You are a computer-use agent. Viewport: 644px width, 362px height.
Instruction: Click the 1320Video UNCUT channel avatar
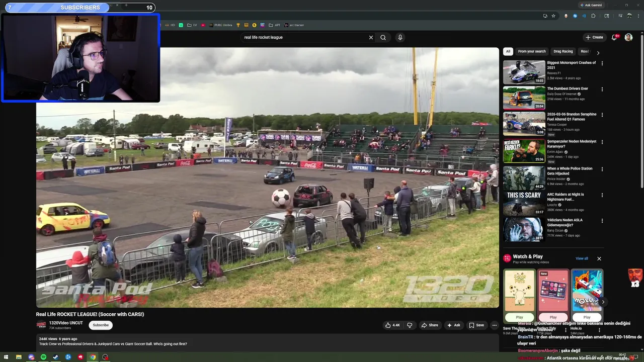coord(41,325)
